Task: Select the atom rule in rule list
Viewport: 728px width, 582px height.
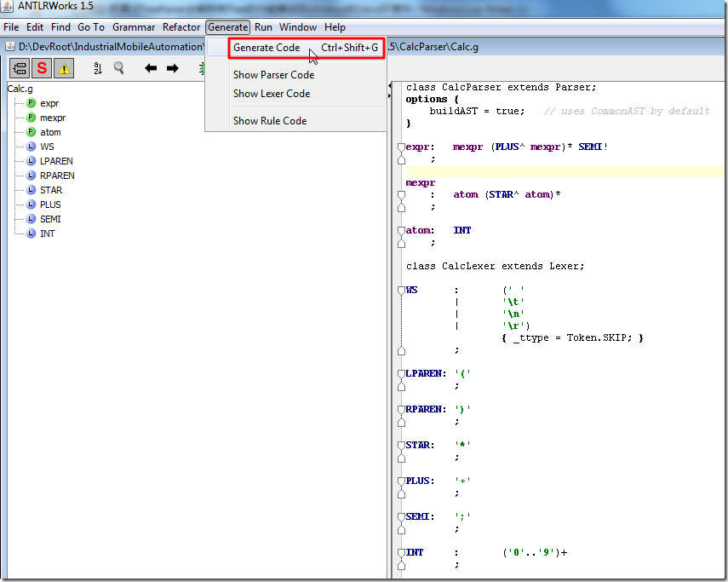Action: coord(49,132)
